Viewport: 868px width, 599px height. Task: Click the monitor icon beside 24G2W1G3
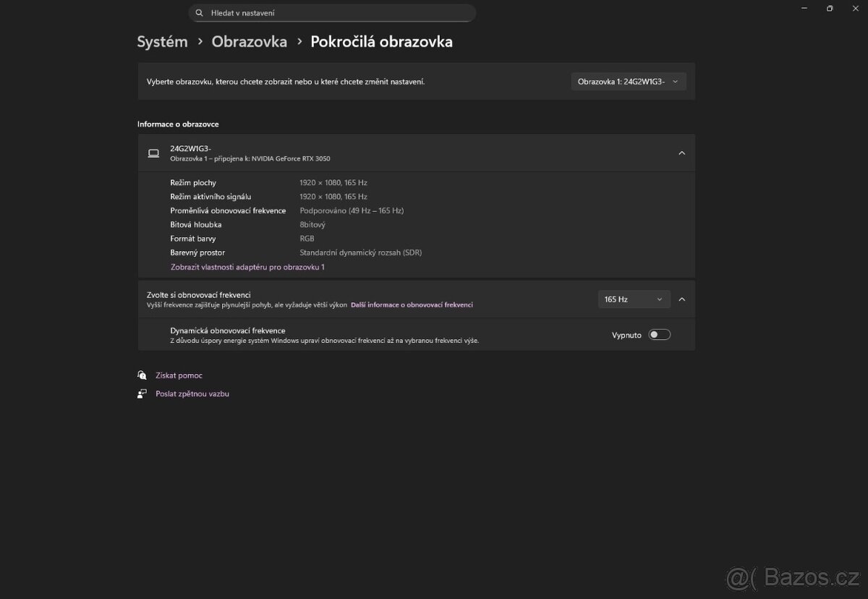tap(153, 153)
